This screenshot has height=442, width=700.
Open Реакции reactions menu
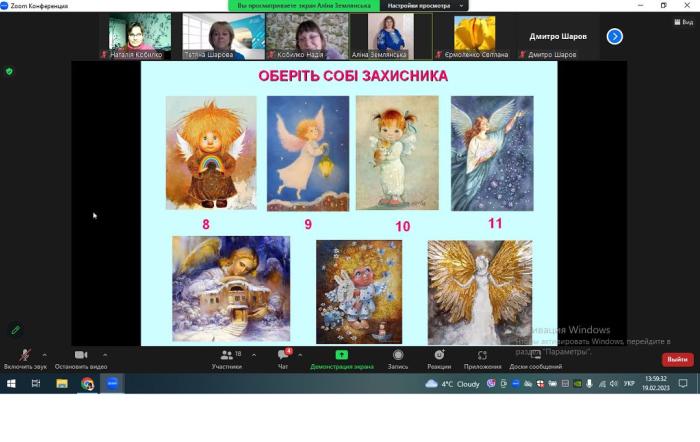[439, 358]
